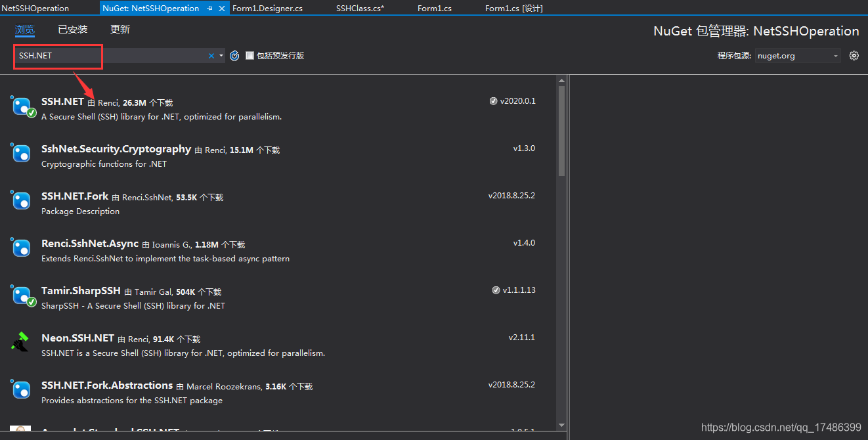Click the verified badge next to v2020.0.1
868x440 pixels.
pyautogui.click(x=493, y=101)
